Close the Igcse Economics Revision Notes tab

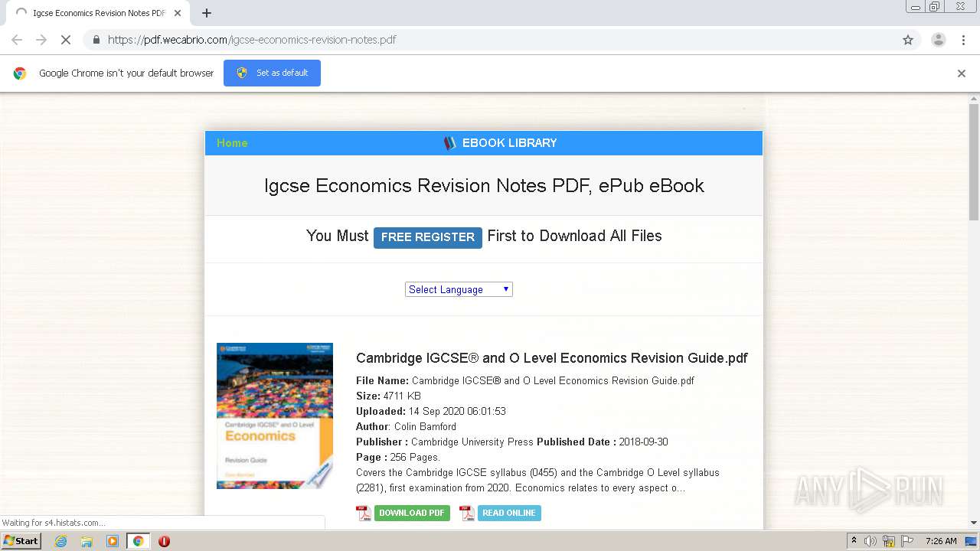pyautogui.click(x=178, y=13)
